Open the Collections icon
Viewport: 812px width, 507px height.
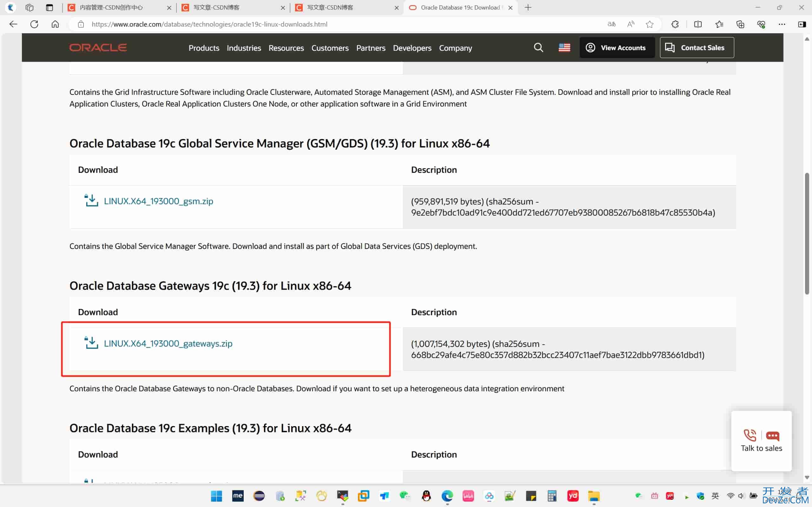click(740, 24)
